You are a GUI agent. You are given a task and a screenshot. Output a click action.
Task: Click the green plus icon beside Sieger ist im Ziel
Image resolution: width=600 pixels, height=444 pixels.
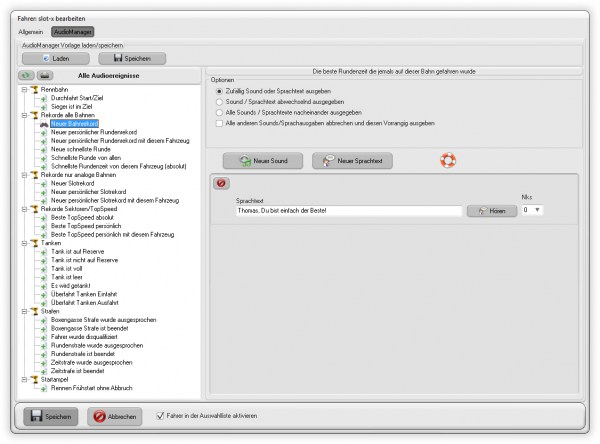coord(44,106)
